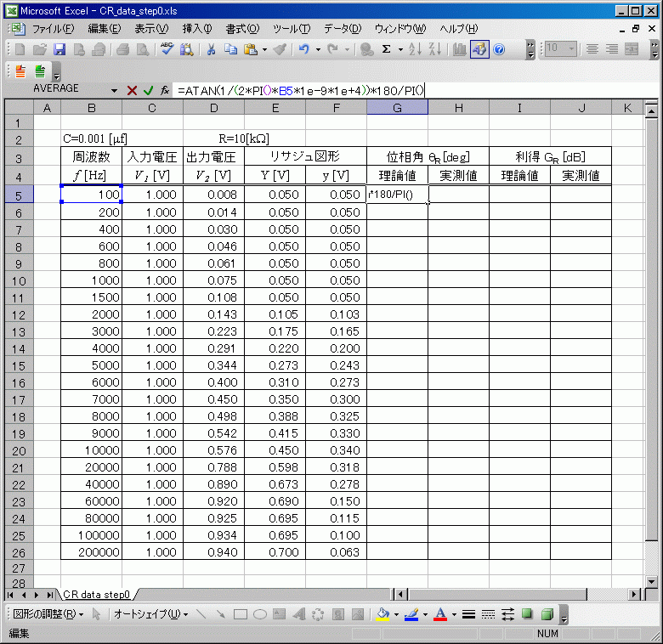The width and height of the screenshot is (663, 644).
Task: Toggle center alignment in formatting toolbar
Action: pyautogui.click(x=612, y=49)
